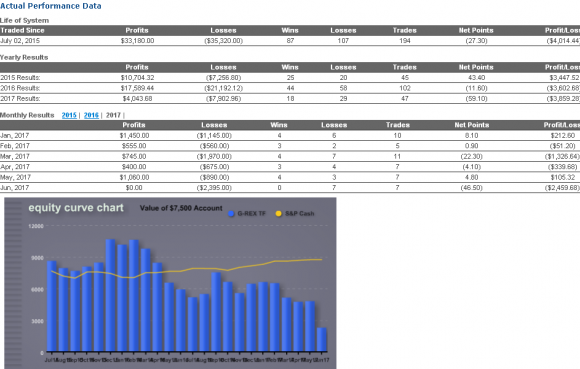This screenshot has height=369, width=580.
Task: Click the equity curve chart title
Action: [x=76, y=208]
